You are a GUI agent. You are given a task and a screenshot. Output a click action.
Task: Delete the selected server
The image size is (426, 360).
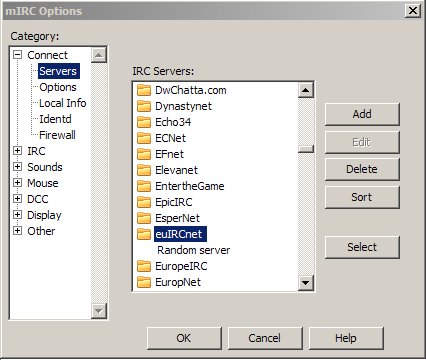tap(362, 169)
